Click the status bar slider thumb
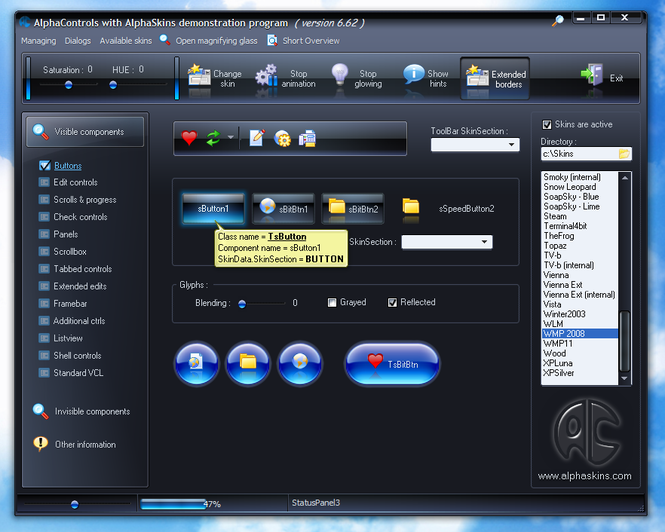Image resolution: width=665 pixels, height=532 pixels. [x=75, y=504]
